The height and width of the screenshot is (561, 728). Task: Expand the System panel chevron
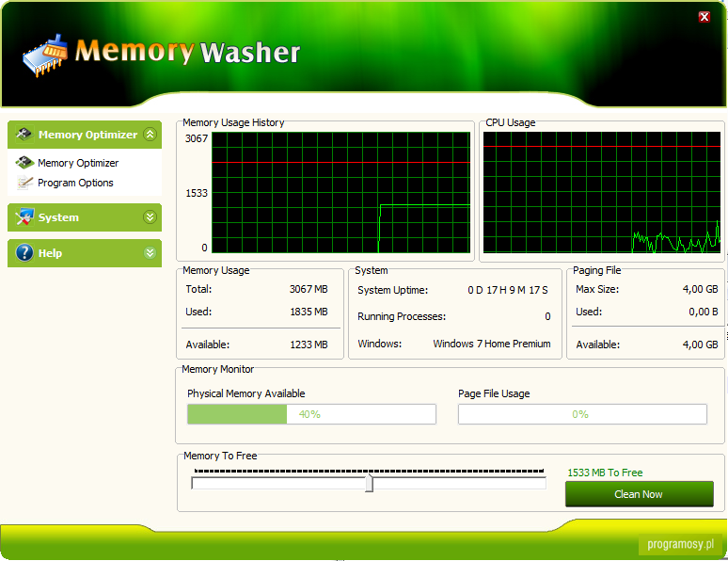[x=150, y=217]
